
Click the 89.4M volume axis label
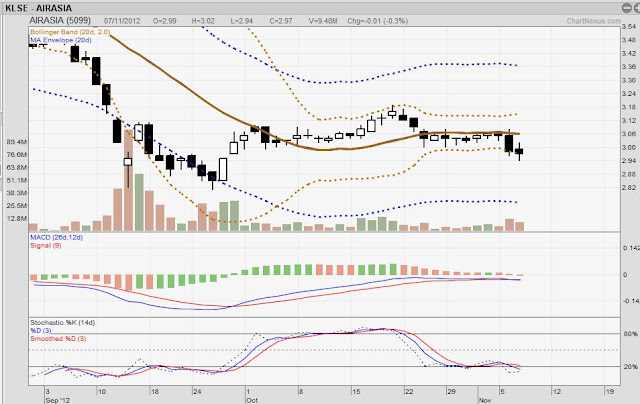click(x=17, y=142)
